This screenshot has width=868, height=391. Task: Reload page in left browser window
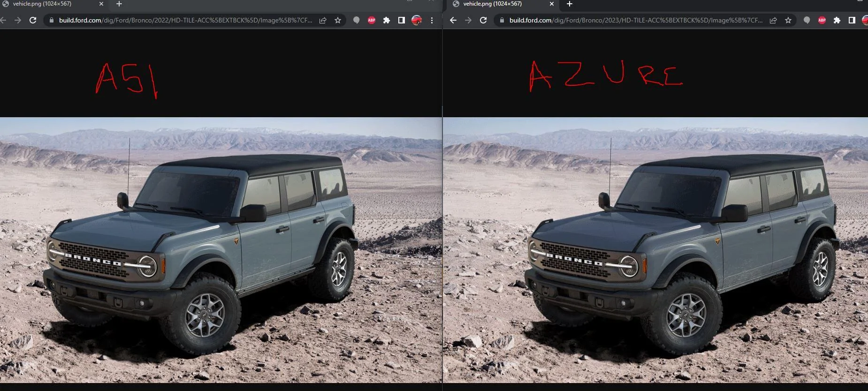(x=33, y=20)
